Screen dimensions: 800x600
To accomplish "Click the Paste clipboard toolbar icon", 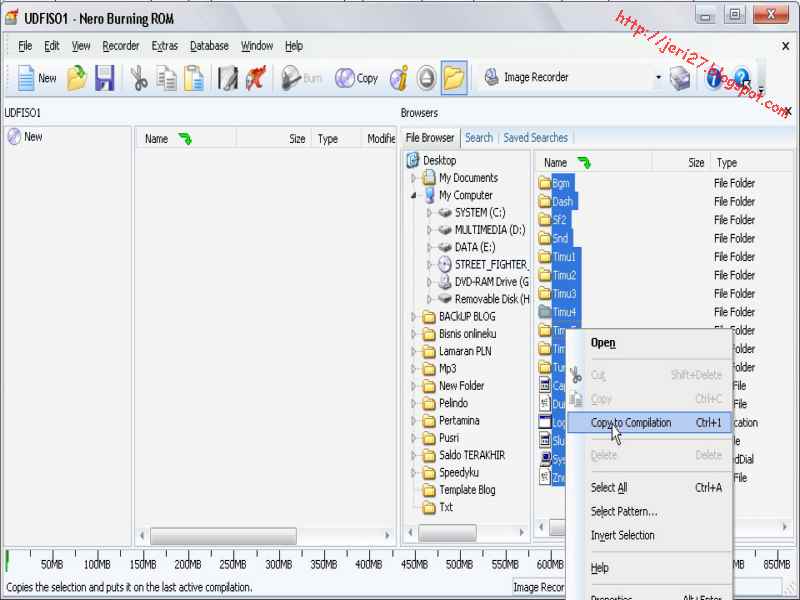I will coord(194,78).
